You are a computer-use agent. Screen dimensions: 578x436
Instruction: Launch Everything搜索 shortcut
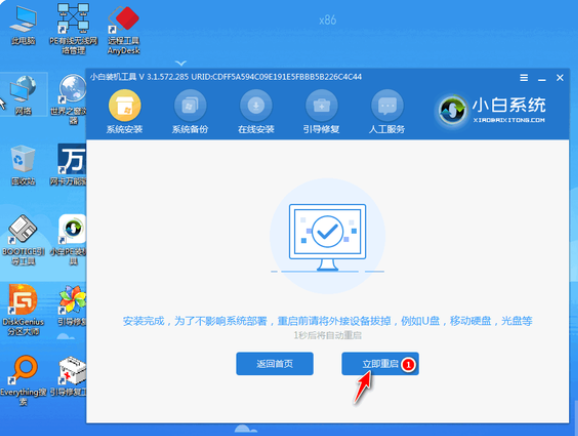click(23, 380)
